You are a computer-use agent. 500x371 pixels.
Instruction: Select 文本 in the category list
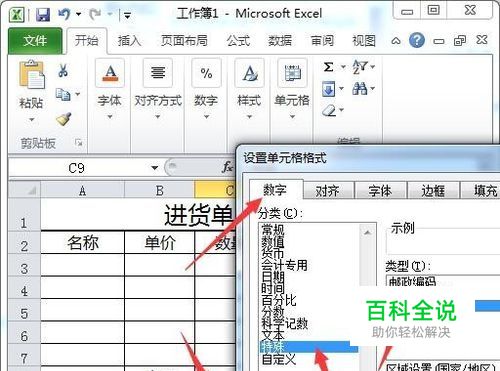click(273, 335)
